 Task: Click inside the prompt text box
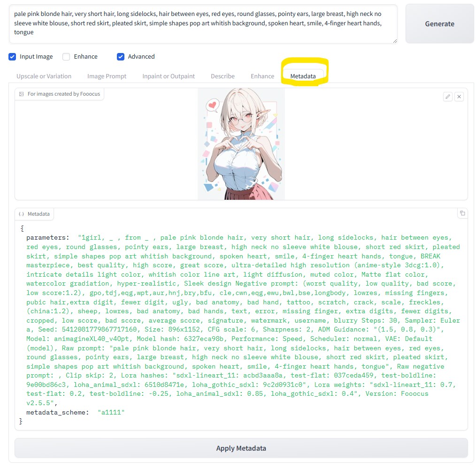[202, 23]
